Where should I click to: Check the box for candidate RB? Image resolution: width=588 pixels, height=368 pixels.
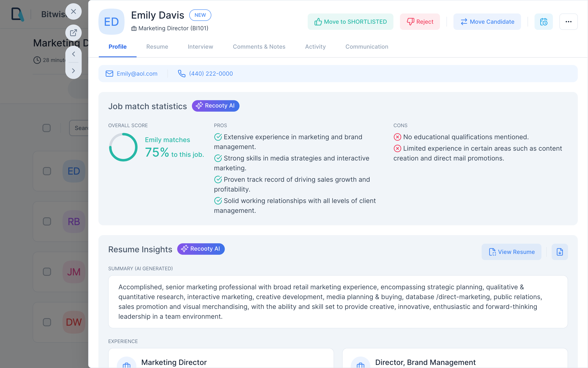47,221
